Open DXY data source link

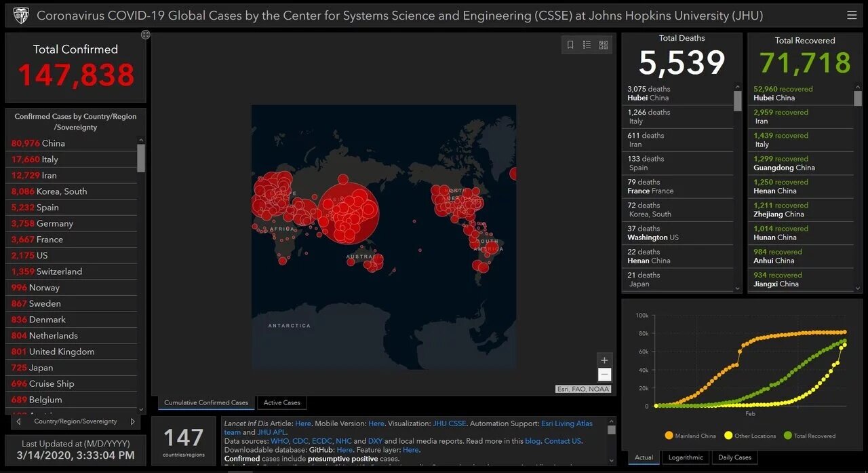[375, 441]
